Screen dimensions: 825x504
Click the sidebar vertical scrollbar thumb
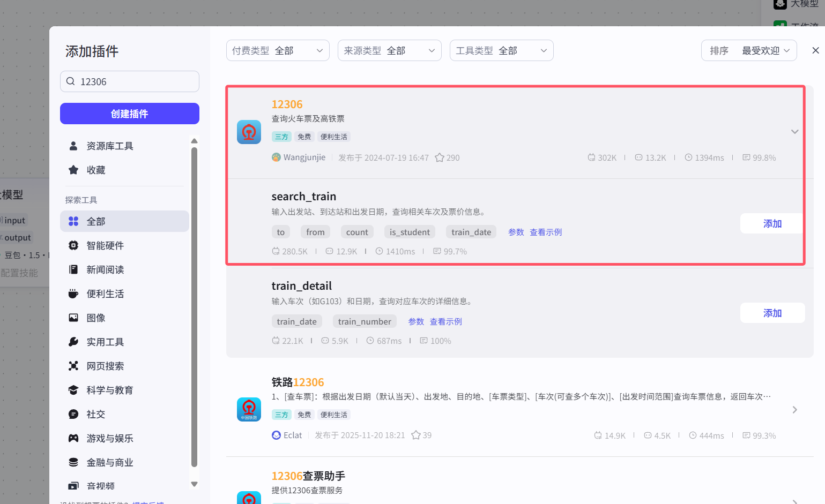pos(195,307)
